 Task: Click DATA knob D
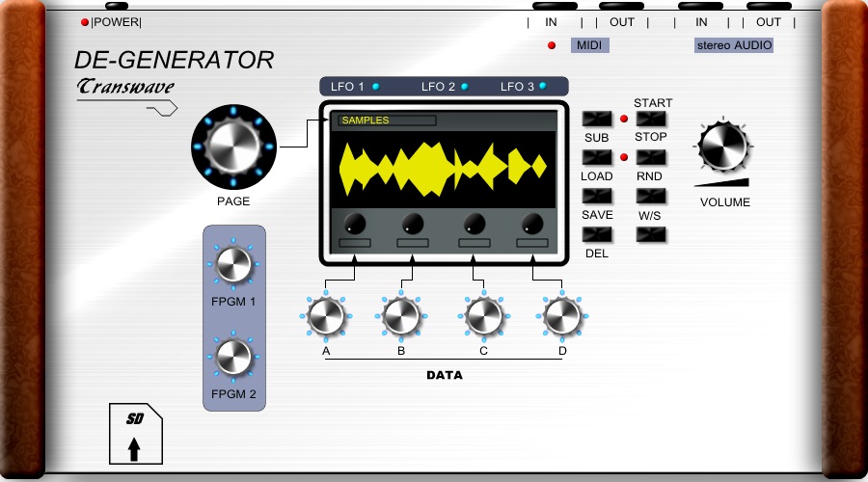point(562,315)
